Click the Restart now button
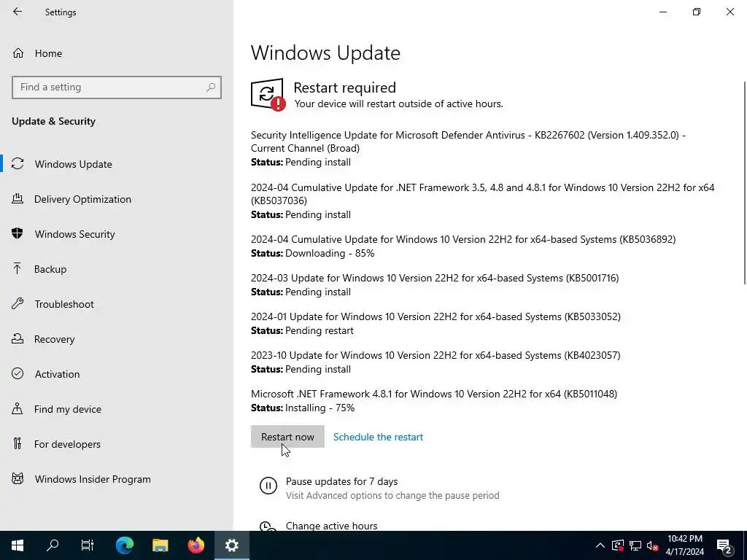 coord(287,437)
